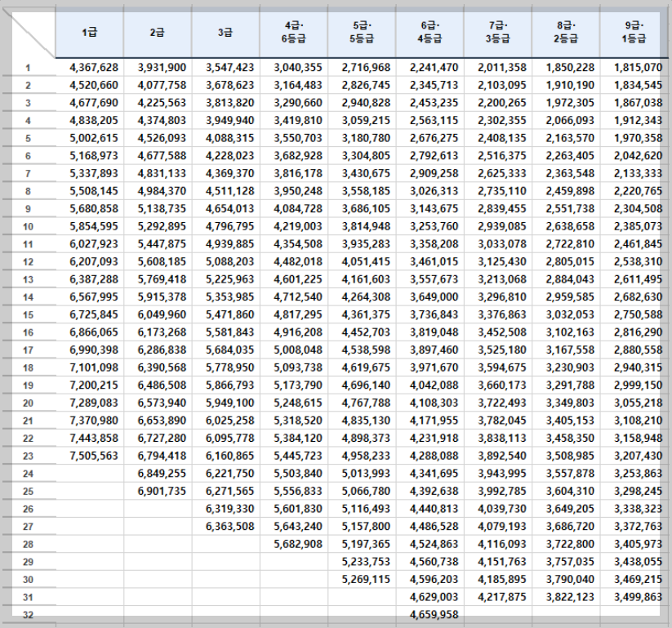
Task: Click cell value 5,854,595
Action: tap(94, 226)
